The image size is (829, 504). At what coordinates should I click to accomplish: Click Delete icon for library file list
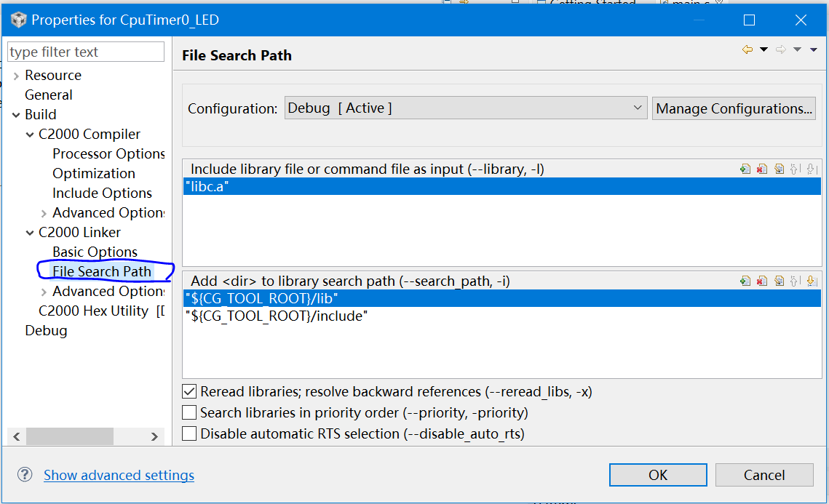click(762, 169)
